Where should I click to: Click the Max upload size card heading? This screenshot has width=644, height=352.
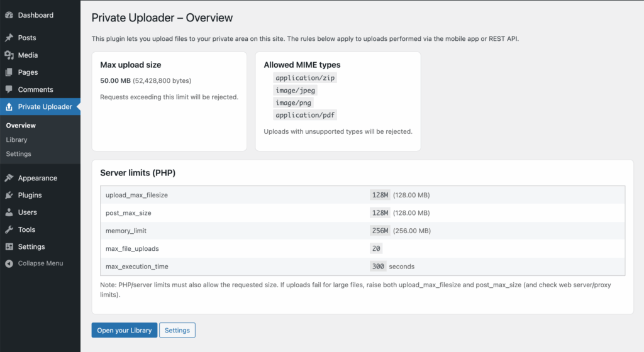point(131,65)
